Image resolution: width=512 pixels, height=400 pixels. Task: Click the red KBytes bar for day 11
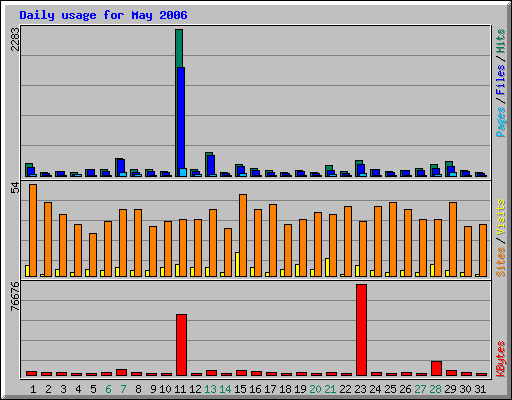coord(181,345)
